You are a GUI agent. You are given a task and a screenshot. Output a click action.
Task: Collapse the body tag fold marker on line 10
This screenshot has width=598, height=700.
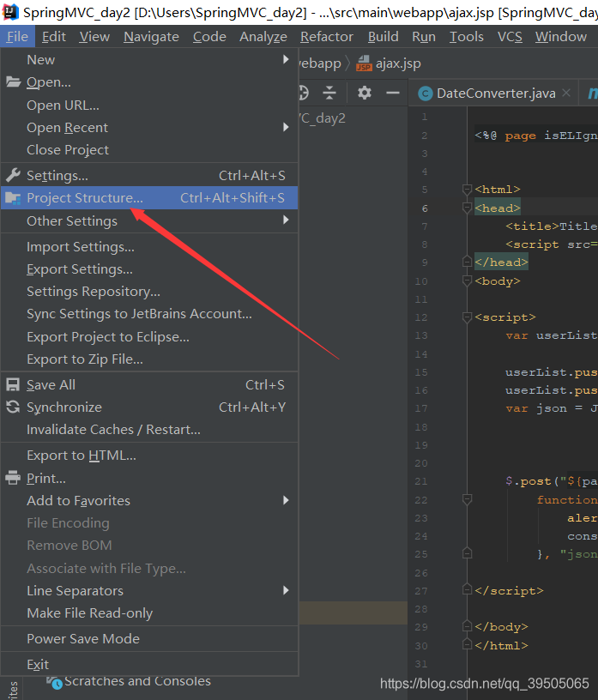tap(467, 281)
